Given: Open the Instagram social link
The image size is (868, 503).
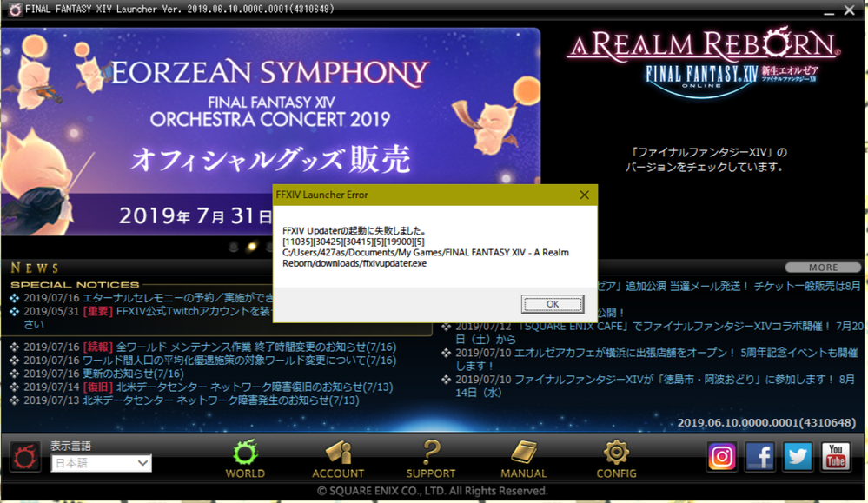Looking at the screenshot, I should coord(722,456).
